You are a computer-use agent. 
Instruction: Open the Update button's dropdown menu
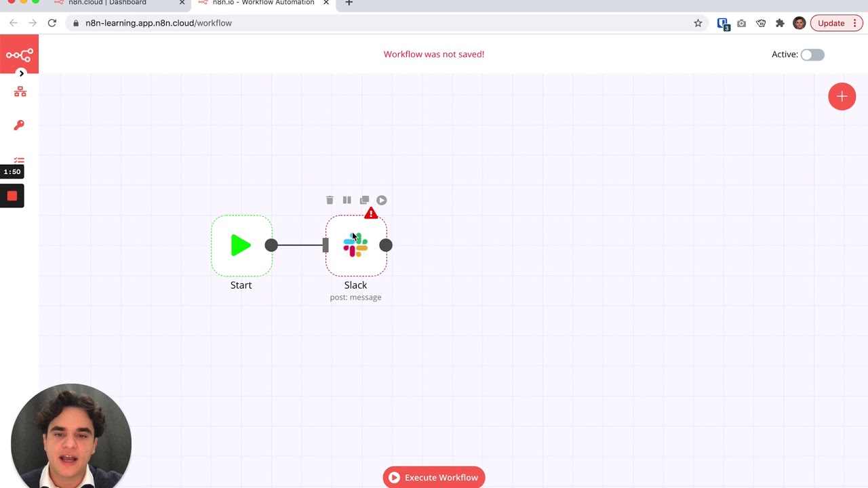(x=854, y=23)
